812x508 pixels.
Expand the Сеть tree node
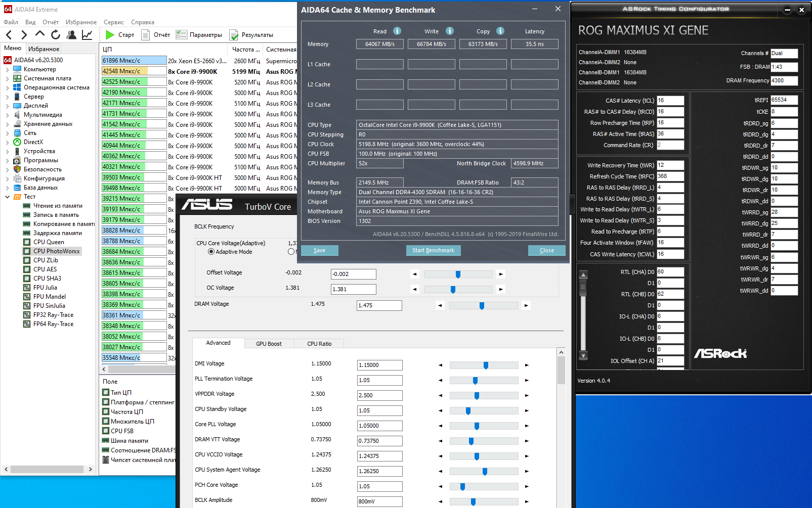pyautogui.click(x=7, y=133)
